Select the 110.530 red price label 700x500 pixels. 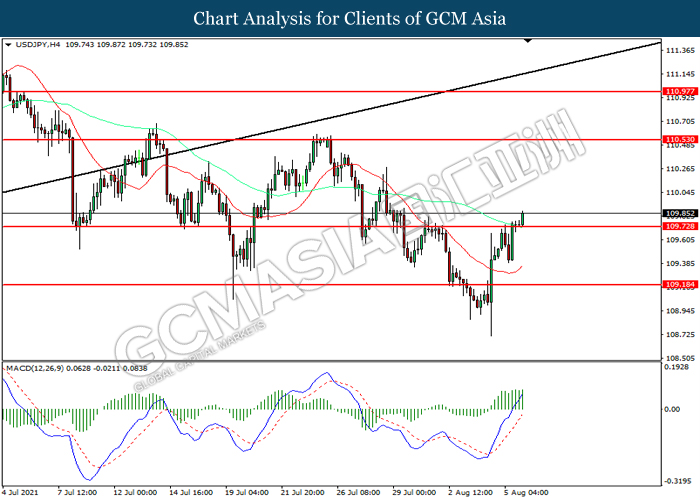[x=680, y=140]
